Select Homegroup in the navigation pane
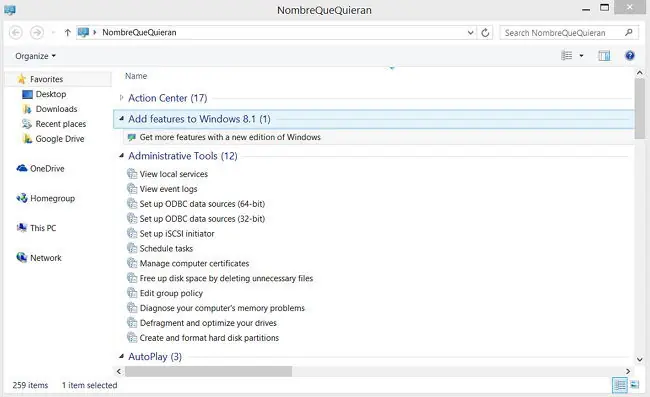 click(53, 198)
